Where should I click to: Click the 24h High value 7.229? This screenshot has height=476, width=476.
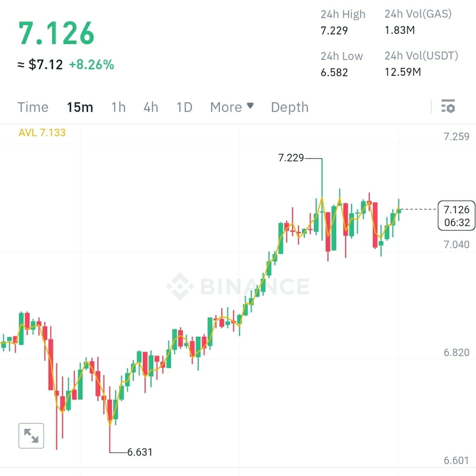(x=334, y=31)
